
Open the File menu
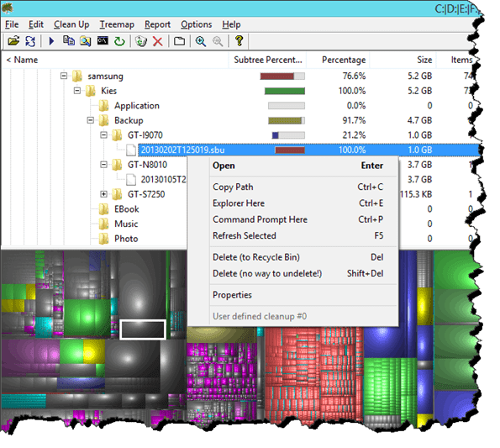click(12, 24)
